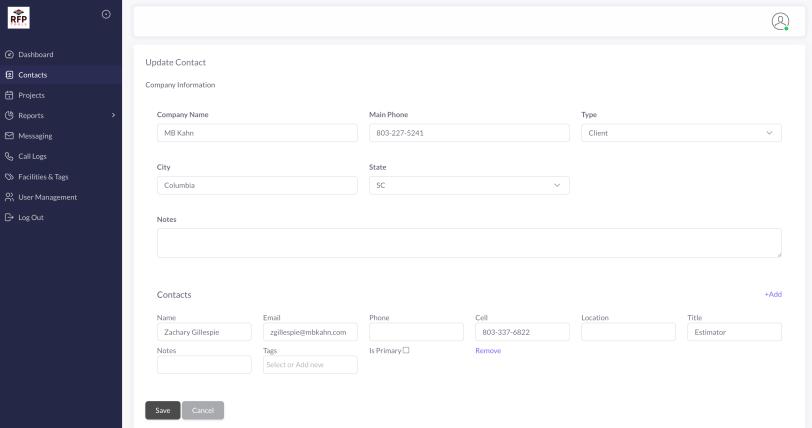Go to User Management menu item

click(x=47, y=197)
